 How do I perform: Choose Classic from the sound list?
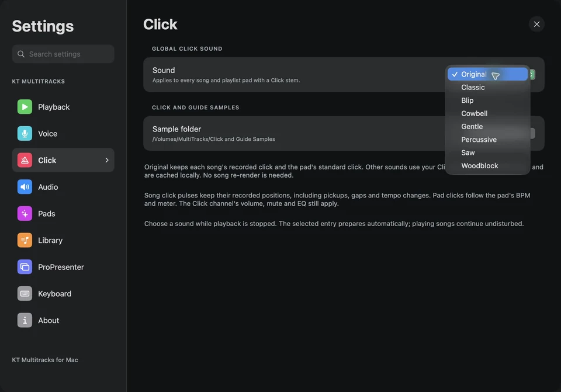[x=487, y=87]
